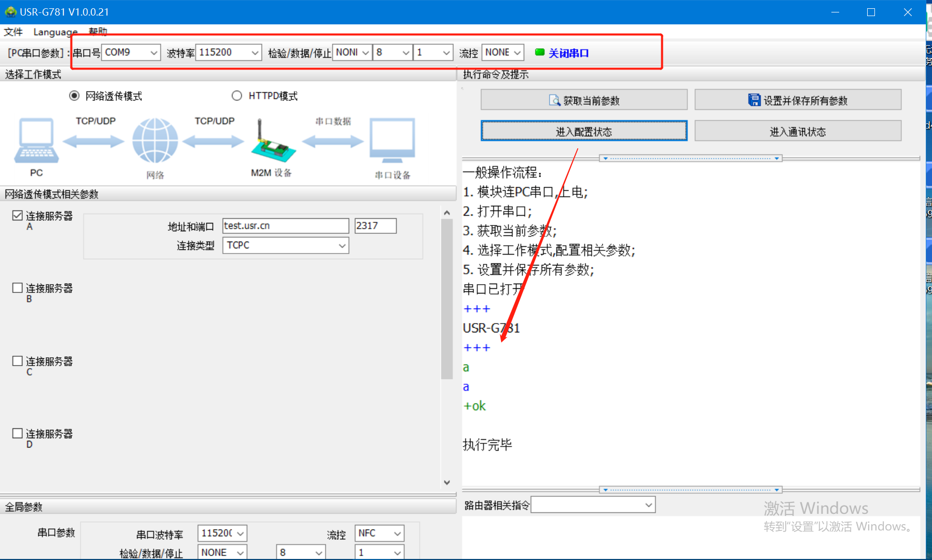Click the save disk icon on save-parameters button
This screenshot has height=560, width=932.
pos(754,100)
